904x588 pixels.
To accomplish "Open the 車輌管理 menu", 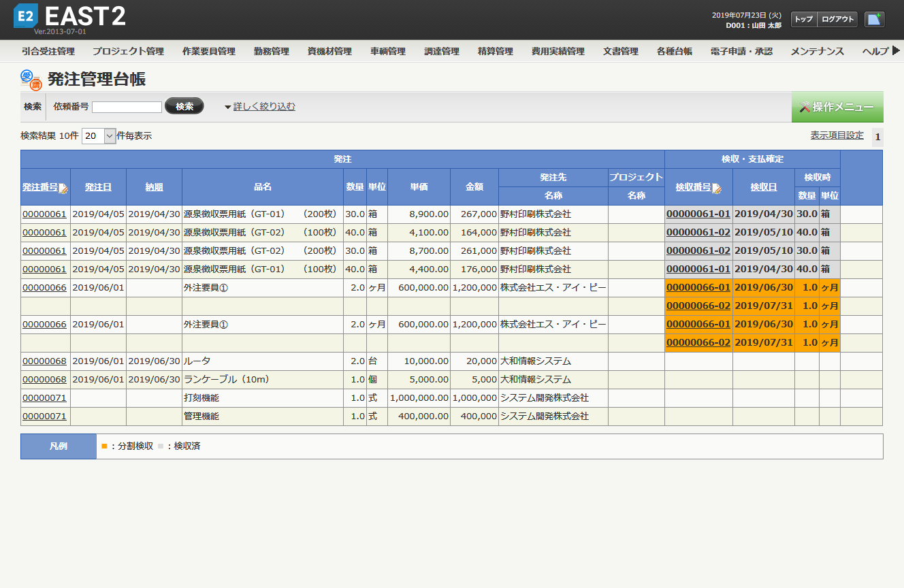I will [388, 51].
